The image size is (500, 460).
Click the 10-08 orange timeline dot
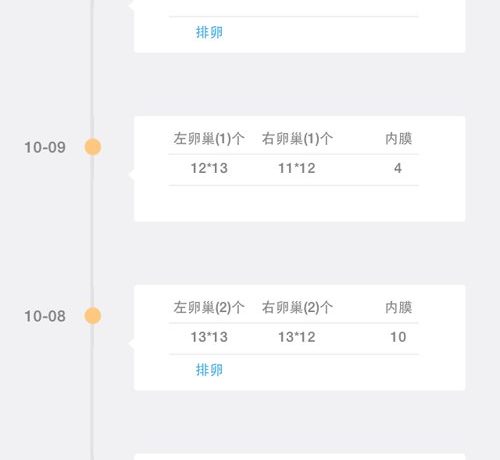point(93,316)
